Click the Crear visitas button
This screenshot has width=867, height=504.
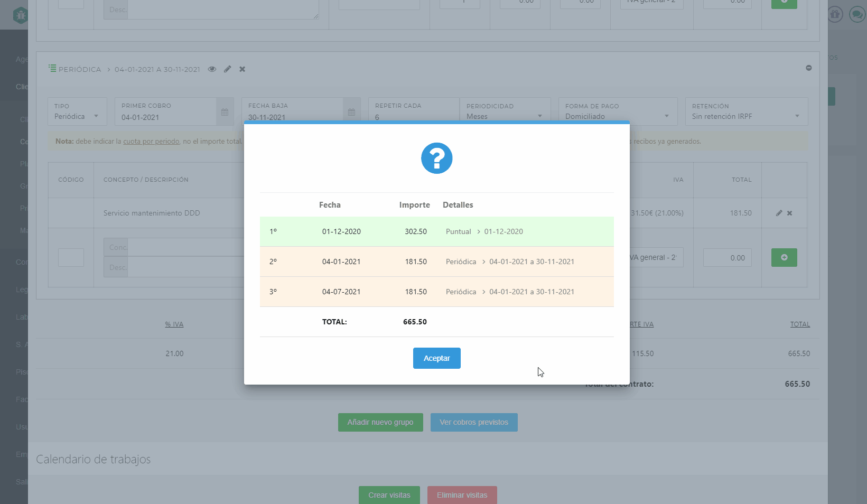tap(389, 495)
